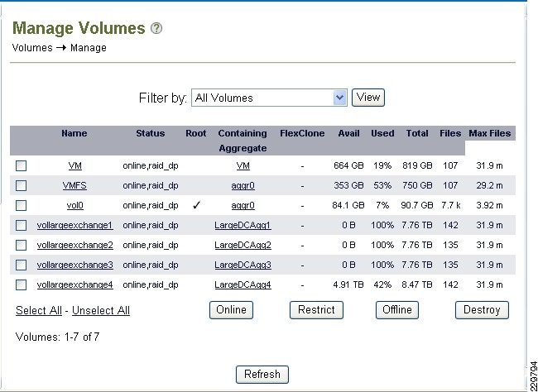Click the View button
The image size is (538, 392).
368,98
